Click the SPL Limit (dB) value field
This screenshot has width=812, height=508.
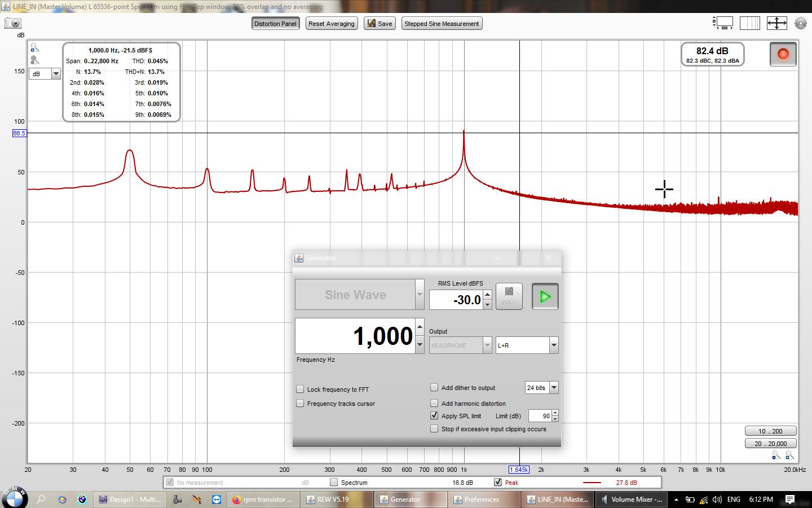tap(540, 415)
